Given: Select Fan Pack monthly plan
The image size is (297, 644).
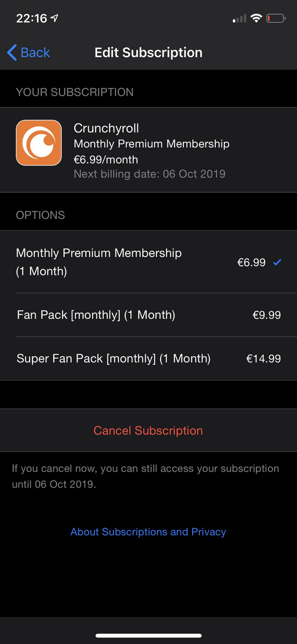Looking at the screenshot, I should click(x=96, y=315).
